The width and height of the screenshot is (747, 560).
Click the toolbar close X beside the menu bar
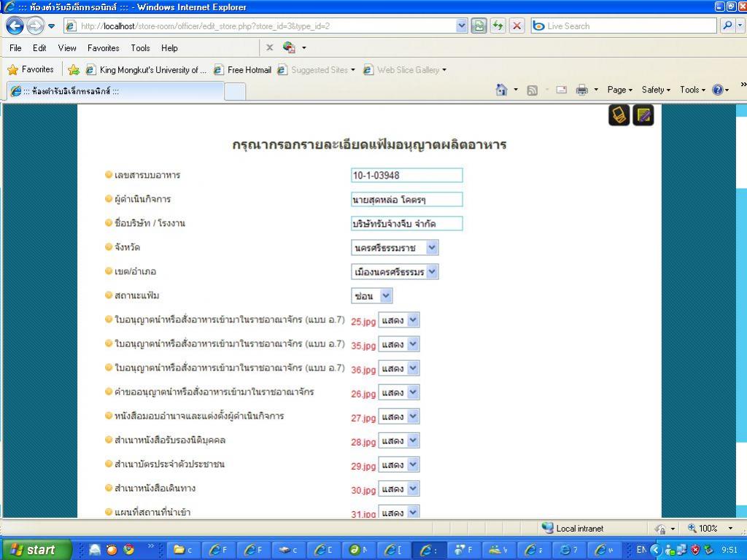pos(270,47)
